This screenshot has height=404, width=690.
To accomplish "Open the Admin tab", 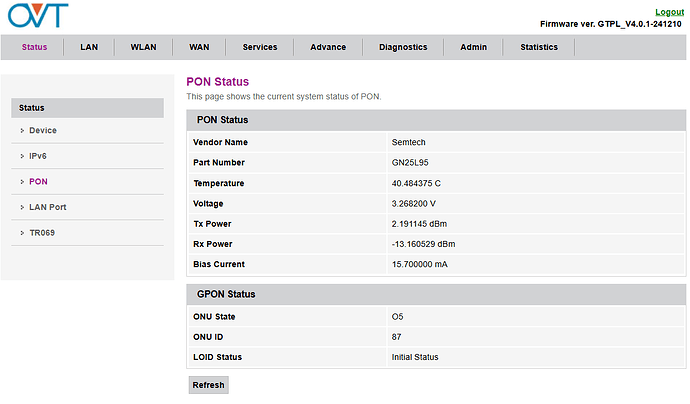I will [x=474, y=47].
